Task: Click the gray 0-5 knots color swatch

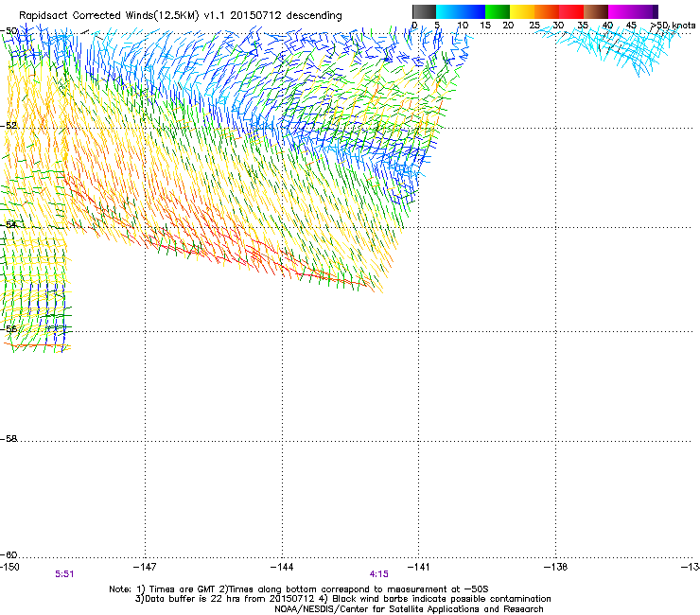Action: pyautogui.click(x=424, y=11)
